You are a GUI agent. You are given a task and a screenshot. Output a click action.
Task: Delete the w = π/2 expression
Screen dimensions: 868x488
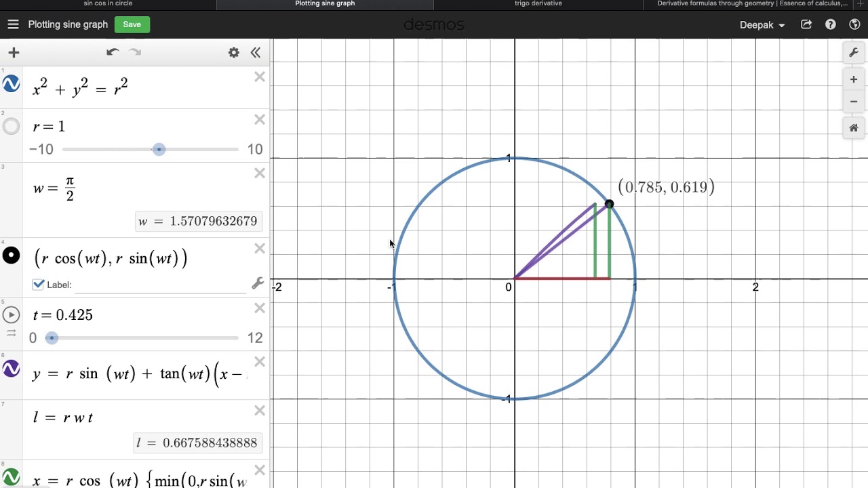tap(260, 174)
